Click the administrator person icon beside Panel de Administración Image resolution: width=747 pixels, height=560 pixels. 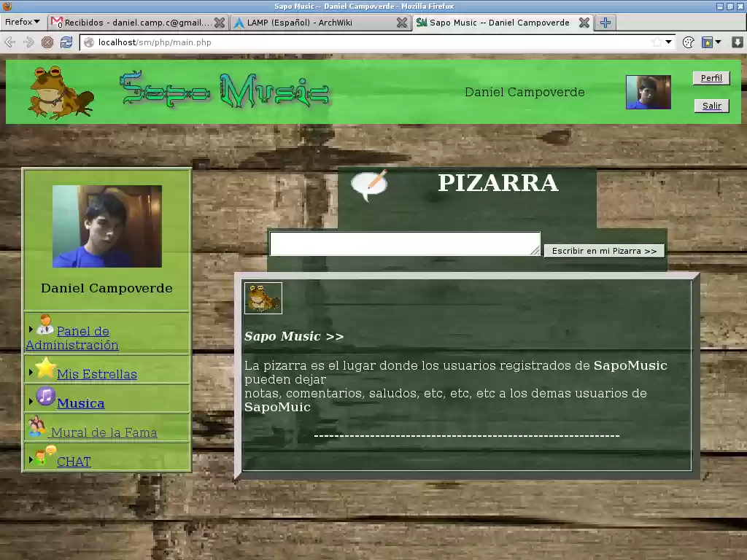pos(45,326)
